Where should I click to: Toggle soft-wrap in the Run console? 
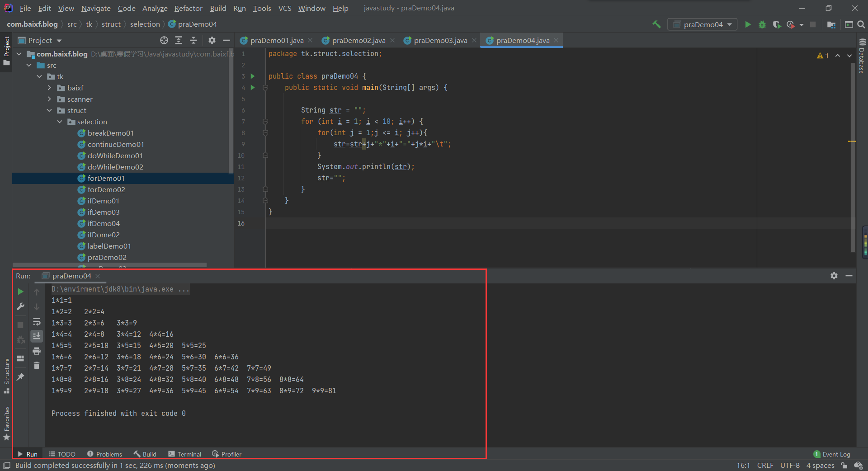coord(37,321)
